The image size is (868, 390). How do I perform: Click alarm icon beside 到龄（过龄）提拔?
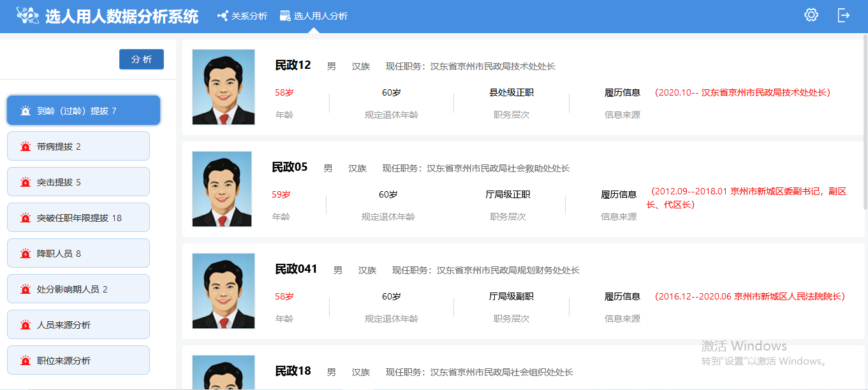coord(26,111)
